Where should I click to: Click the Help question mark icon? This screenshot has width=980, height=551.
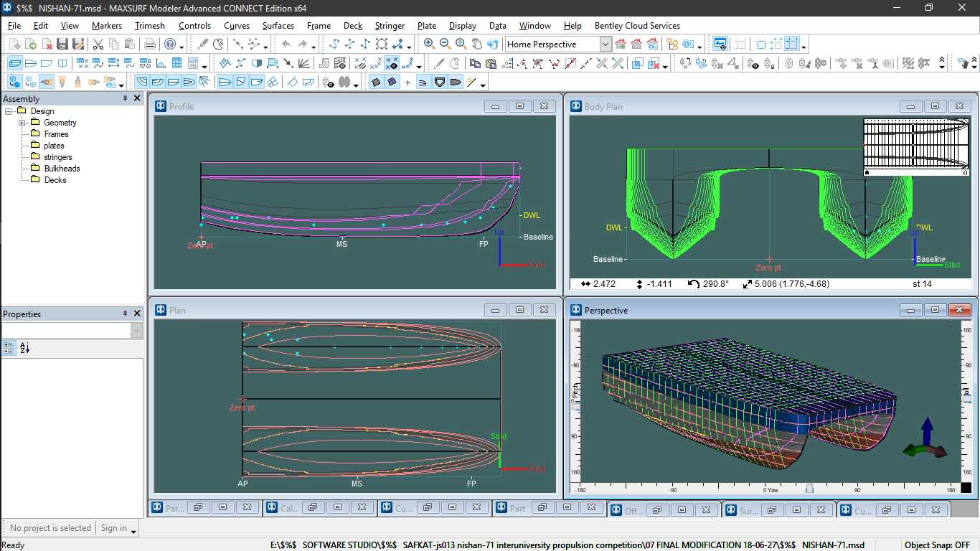(170, 44)
